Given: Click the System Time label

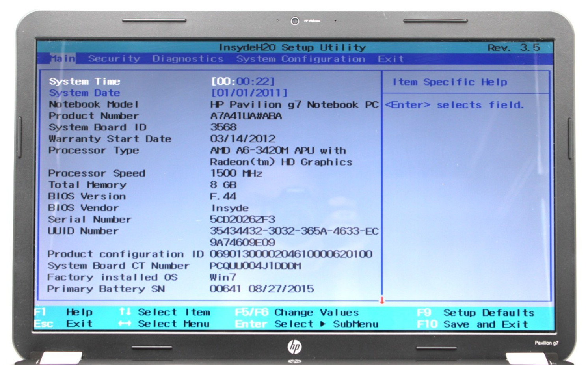Looking at the screenshot, I should pyautogui.click(x=85, y=81).
